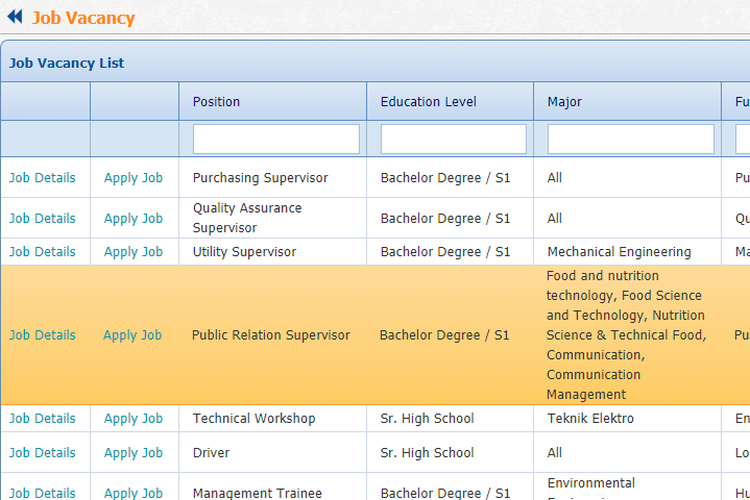Sort by the Major column header
The width and height of the screenshot is (750, 500).
click(564, 101)
